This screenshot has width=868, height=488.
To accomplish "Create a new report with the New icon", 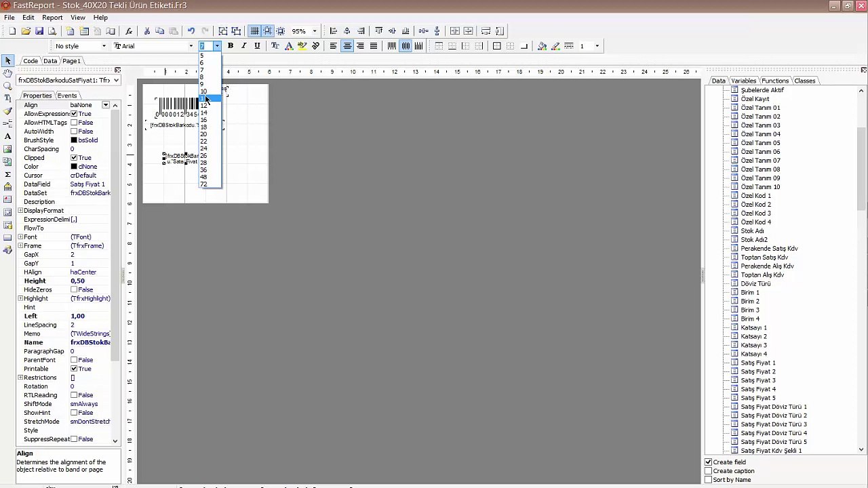I will 12,31.
